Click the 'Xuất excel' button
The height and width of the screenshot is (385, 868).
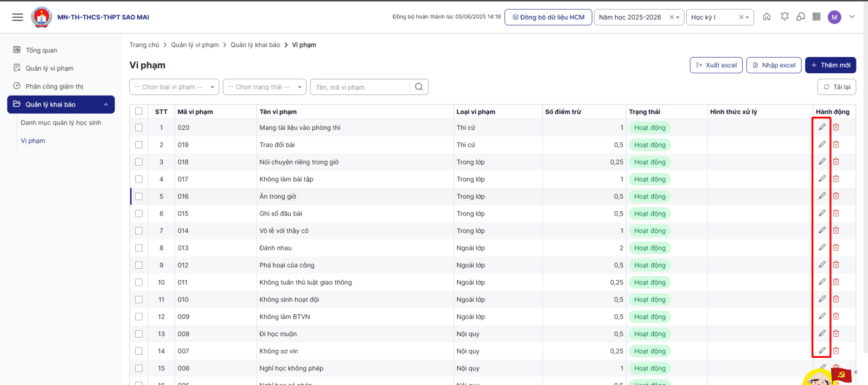(x=716, y=65)
